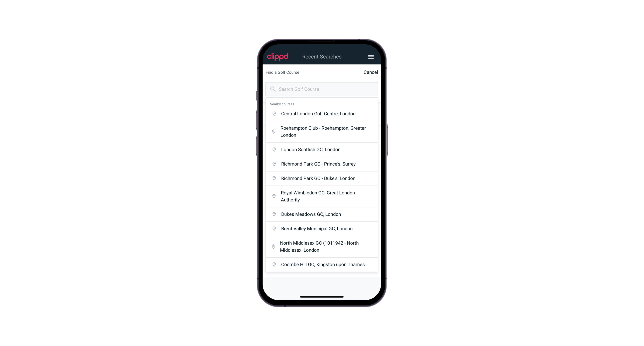The height and width of the screenshot is (346, 644).
Task: Click location pin icon for Roehampton Club
Action: pos(273,132)
